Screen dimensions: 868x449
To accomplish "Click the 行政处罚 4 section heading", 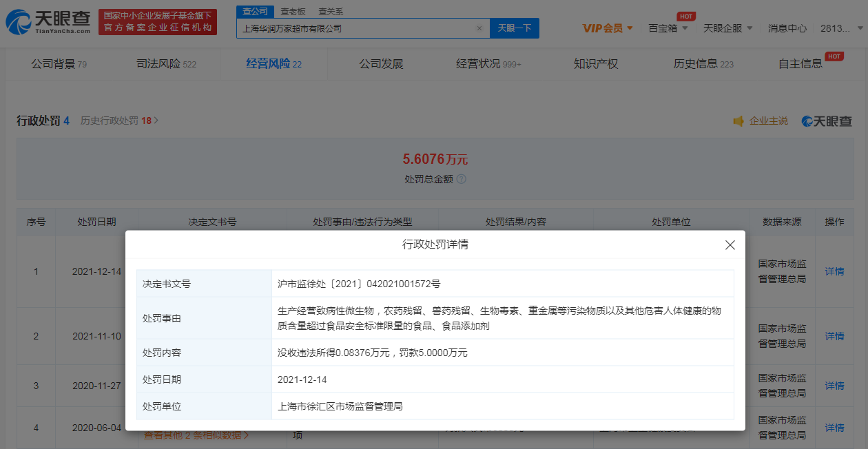I will pyautogui.click(x=43, y=121).
